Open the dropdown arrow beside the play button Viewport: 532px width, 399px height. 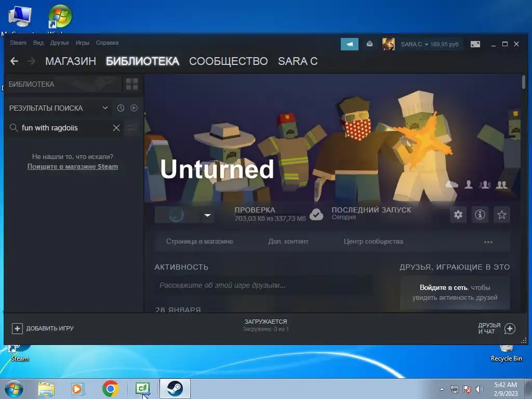207,215
